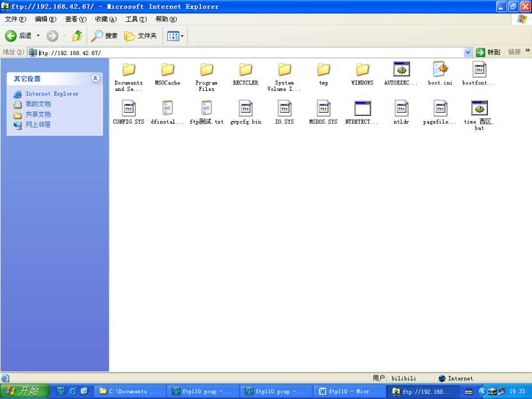Open the 收藏(A) menu

(106, 19)
